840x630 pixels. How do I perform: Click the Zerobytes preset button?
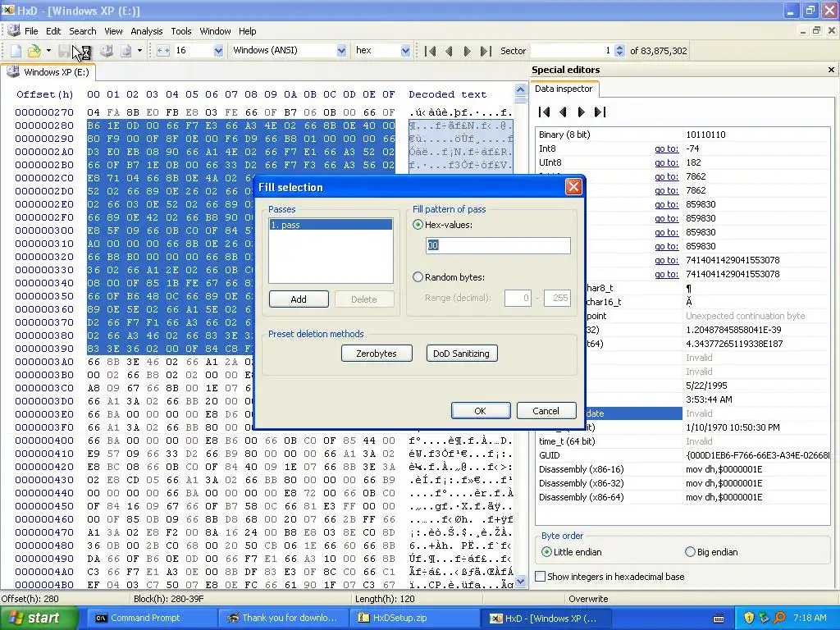(x=377, y=354)
